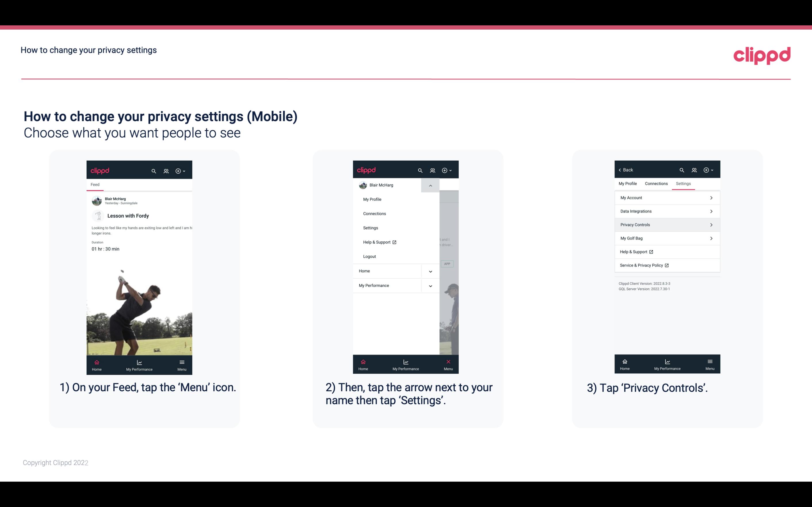Viewport: 812px width, 507px height.
Task: Tap the Profile icon in navigation
Action: tap(166, 171)
